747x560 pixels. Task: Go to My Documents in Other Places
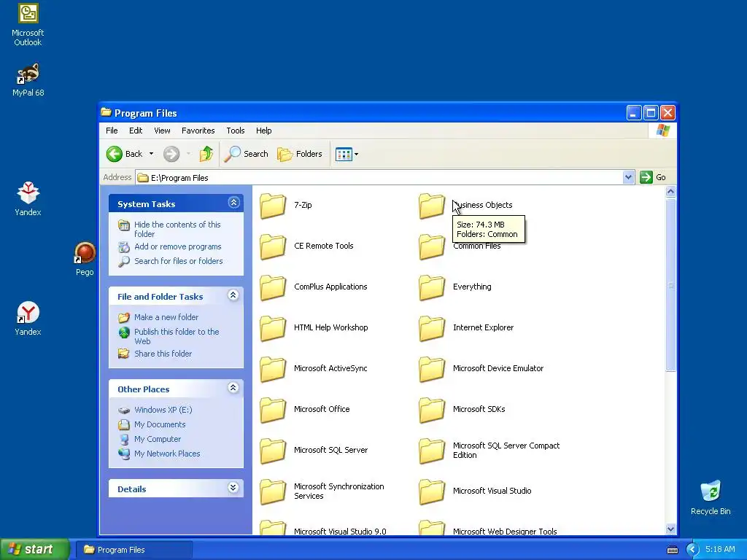point(160,425)
